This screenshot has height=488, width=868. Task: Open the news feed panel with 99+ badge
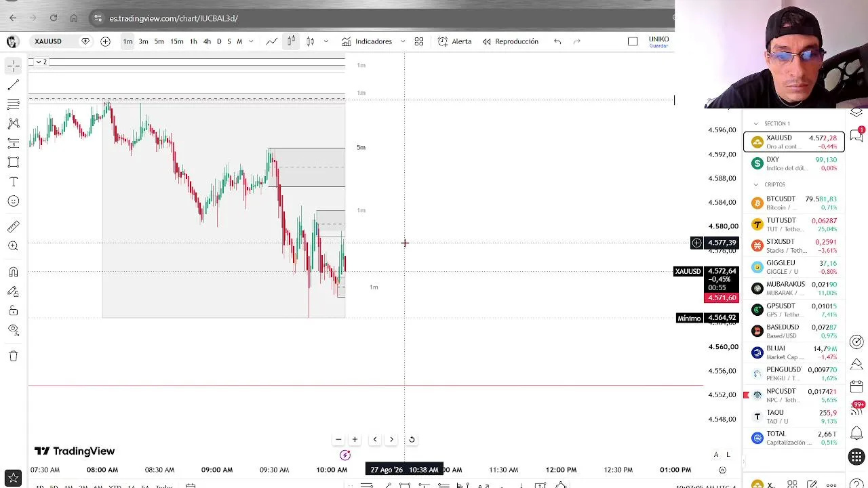click(x=856, y=409)
